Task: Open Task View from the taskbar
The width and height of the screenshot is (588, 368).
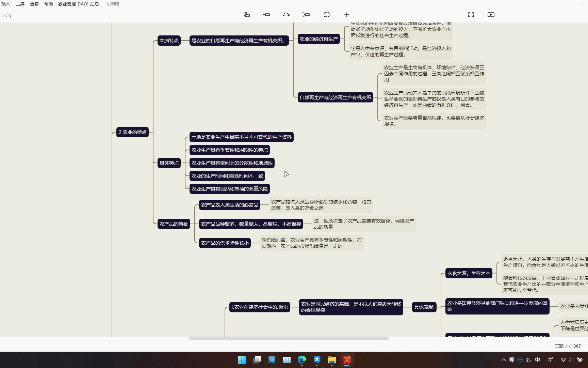Action: [257, 360]
